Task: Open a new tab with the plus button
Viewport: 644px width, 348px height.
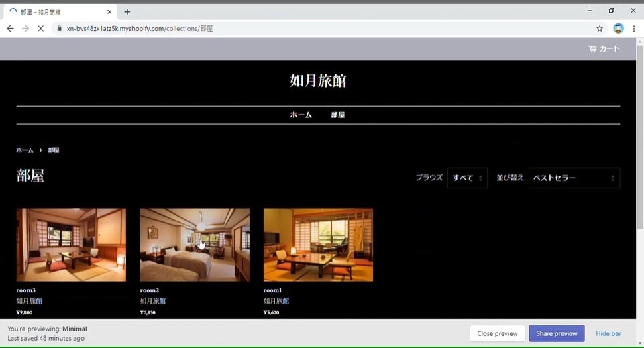Action: [127, 12]
